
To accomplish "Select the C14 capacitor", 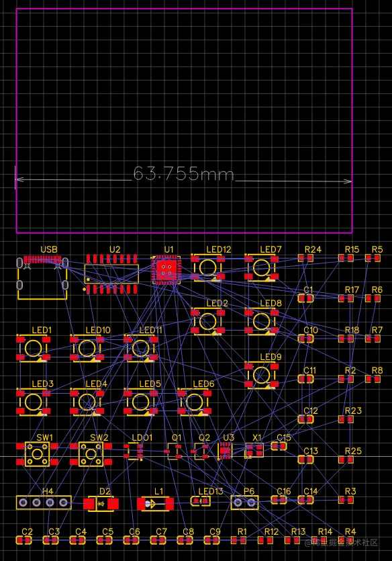I will point(306,499).
